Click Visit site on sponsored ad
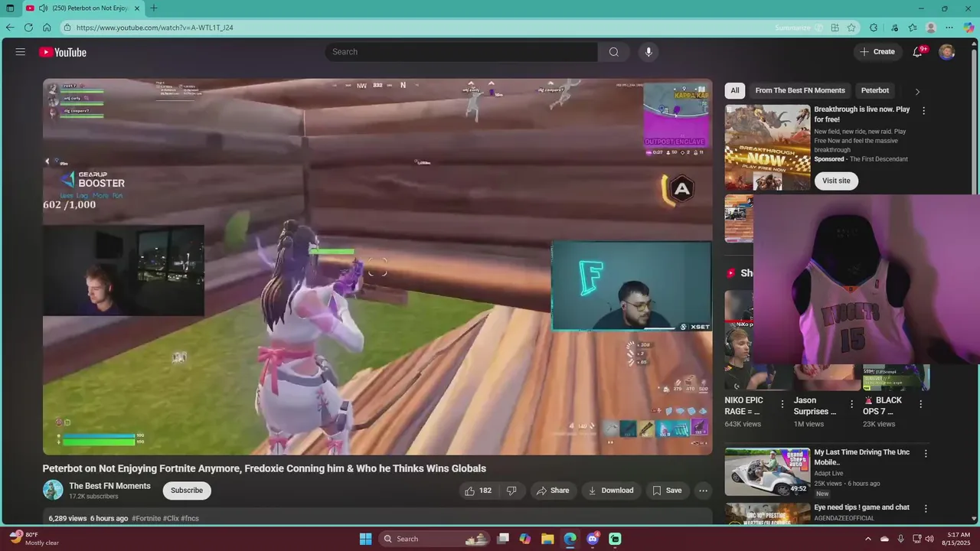This screenshot has height=551, width=980. 836,181
